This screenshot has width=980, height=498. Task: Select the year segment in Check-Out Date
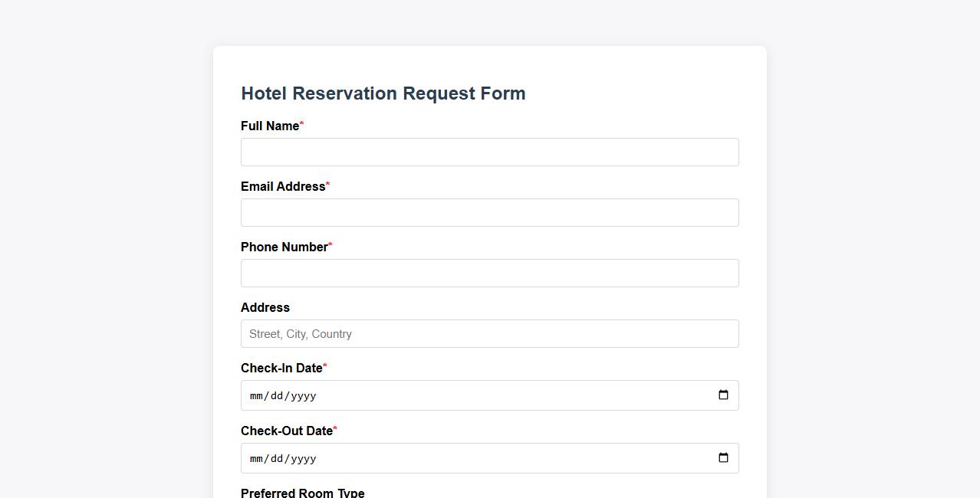point(303,458)
